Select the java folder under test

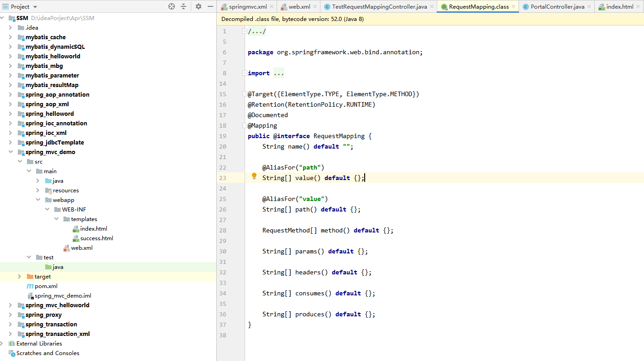coord(58,267)
